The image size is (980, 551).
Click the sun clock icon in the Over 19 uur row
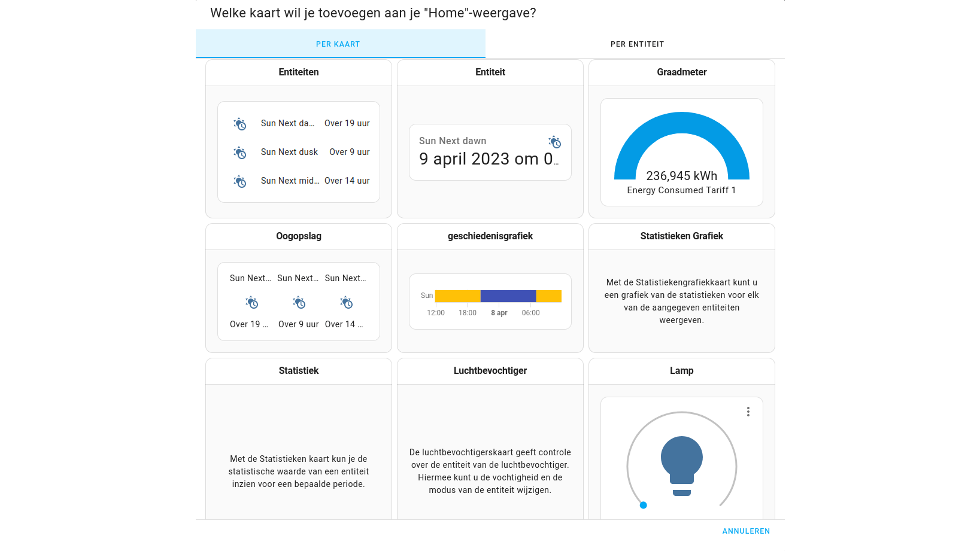click(239, 124)
